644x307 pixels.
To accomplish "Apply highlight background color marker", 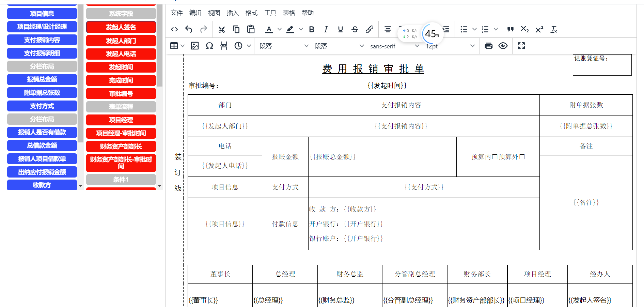I will click(290, 30).
